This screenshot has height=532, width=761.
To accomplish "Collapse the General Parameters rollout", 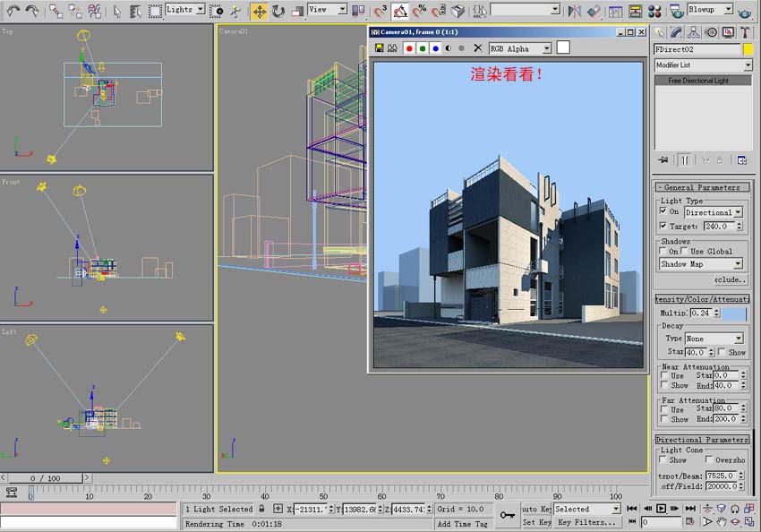I will click(703, 187).
